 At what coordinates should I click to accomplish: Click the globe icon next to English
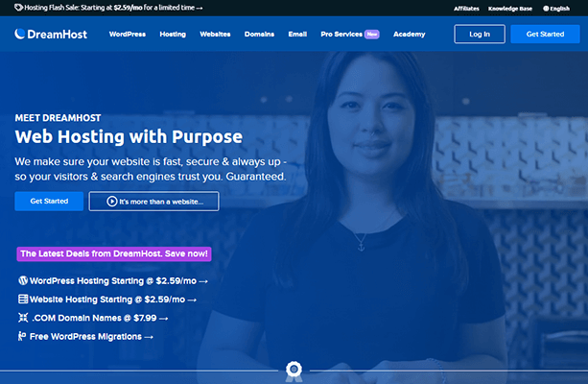click(x=546, y=9)
